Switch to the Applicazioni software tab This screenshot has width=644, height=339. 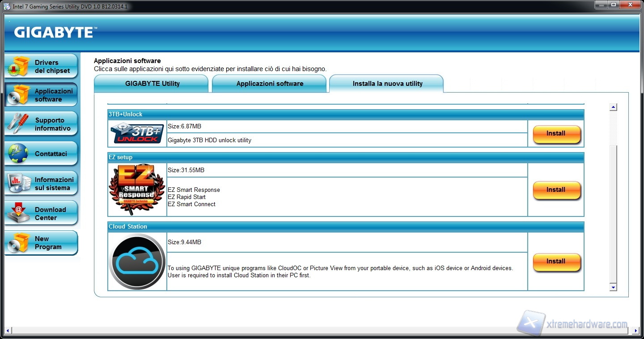coord(270,84)
